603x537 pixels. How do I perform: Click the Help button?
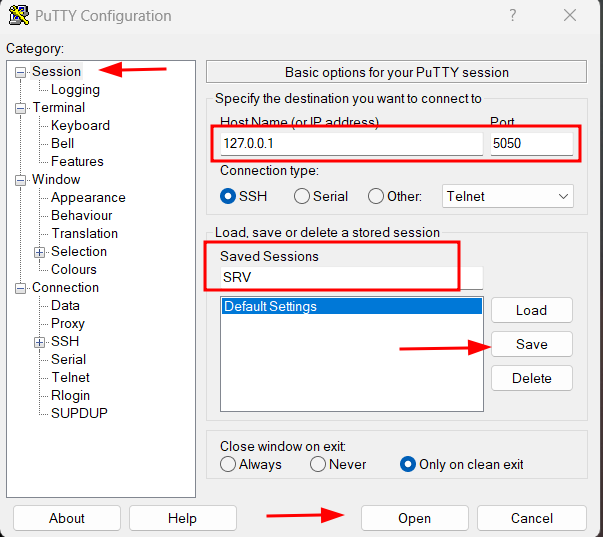point(182,518)
